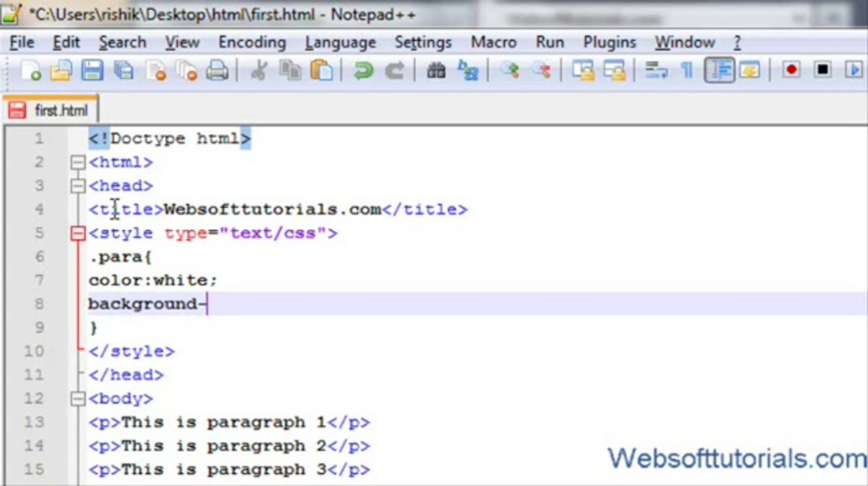Open the Run menu

coord(550,43)
